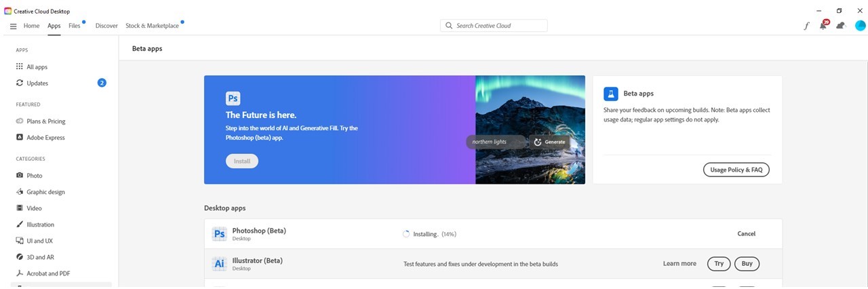
Task: Click the 3D and AR icon
Action: click(x=20, y=257)
